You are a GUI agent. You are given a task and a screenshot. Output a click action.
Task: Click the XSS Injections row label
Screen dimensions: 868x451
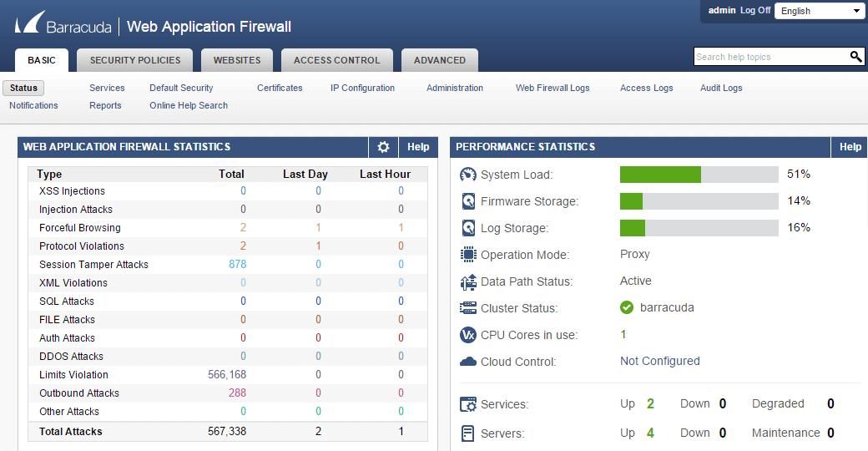[x=72, y=191]
